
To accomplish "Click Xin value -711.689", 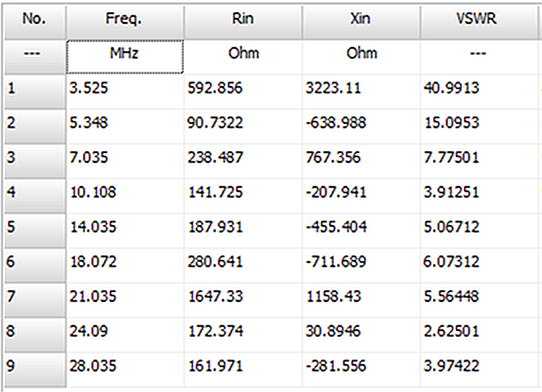I will click(361, 265).
